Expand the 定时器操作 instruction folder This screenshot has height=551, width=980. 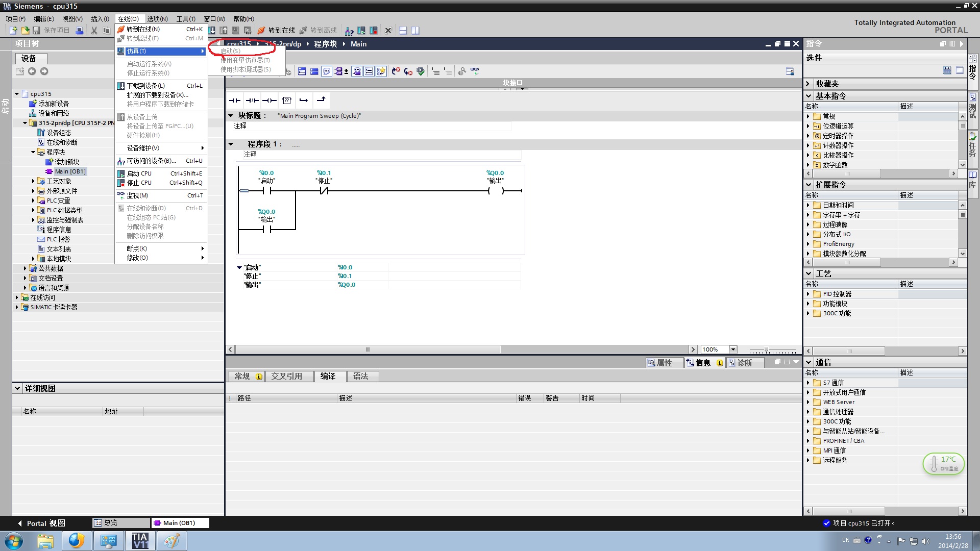click(808, 136)
